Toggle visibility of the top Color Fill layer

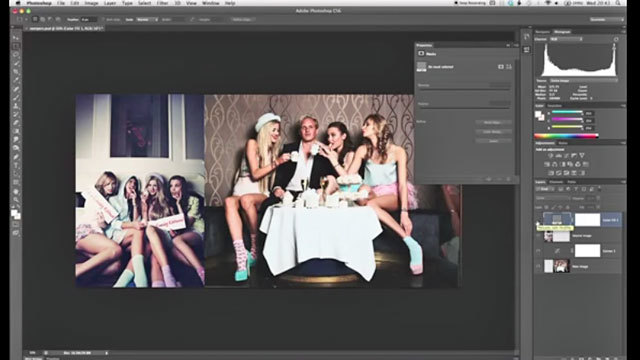538,220
